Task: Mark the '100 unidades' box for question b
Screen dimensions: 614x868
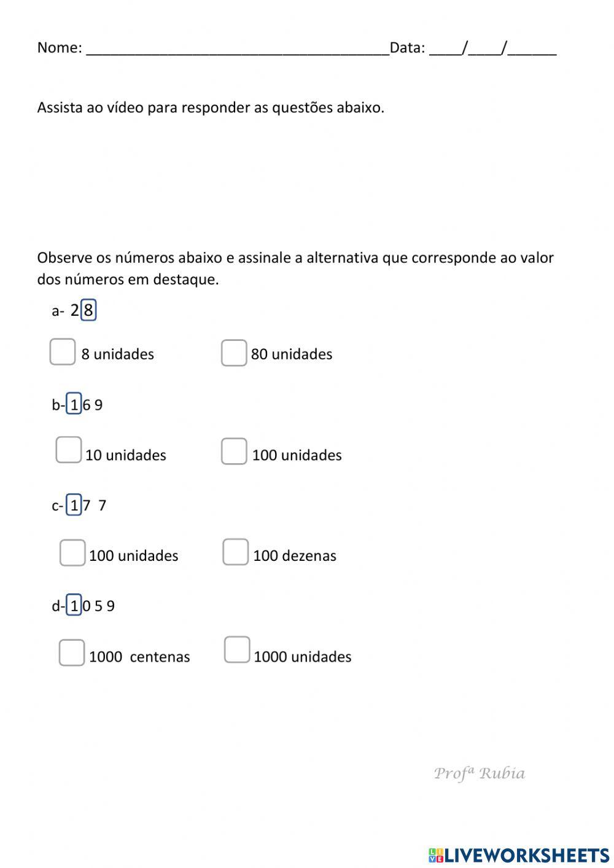Action: pos(234,452)
